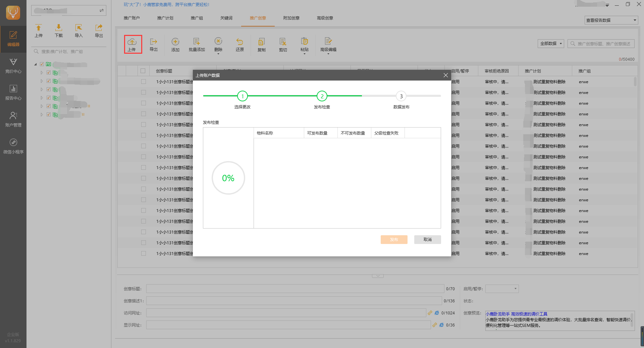Click the 下载 download icon
The image size is (644, 348).
pos(59,31)
